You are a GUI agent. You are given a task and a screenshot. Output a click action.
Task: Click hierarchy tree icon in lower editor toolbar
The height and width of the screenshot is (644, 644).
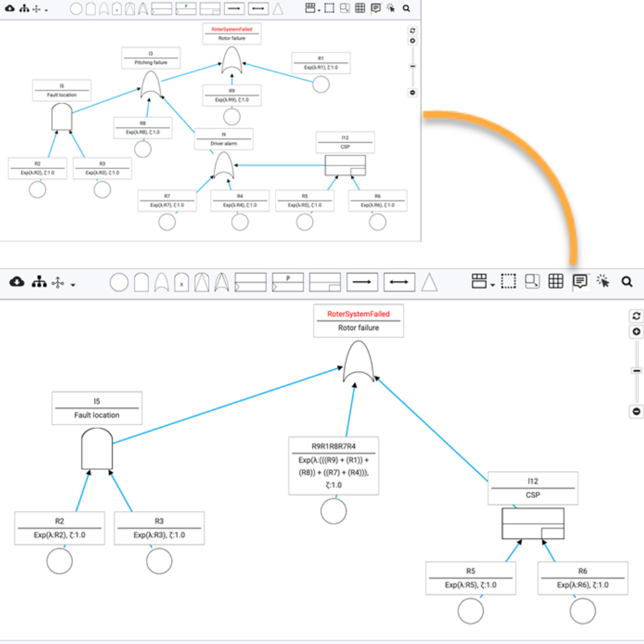pyautogui.click(x=39, y=282)
